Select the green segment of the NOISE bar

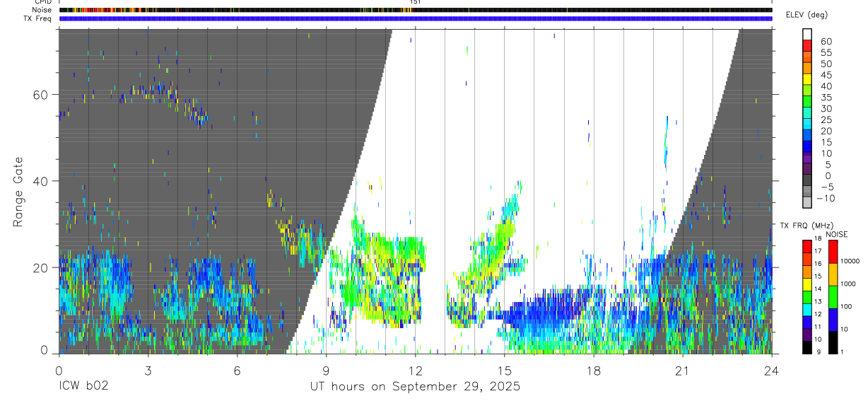(833, 296)
